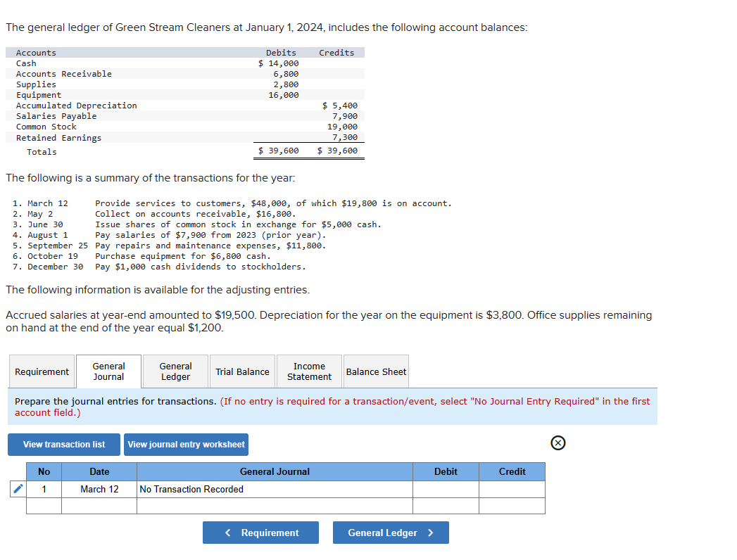This screenshot has height=560, width=737.
Task: Click the Date column header
Action: pos(99,471)
